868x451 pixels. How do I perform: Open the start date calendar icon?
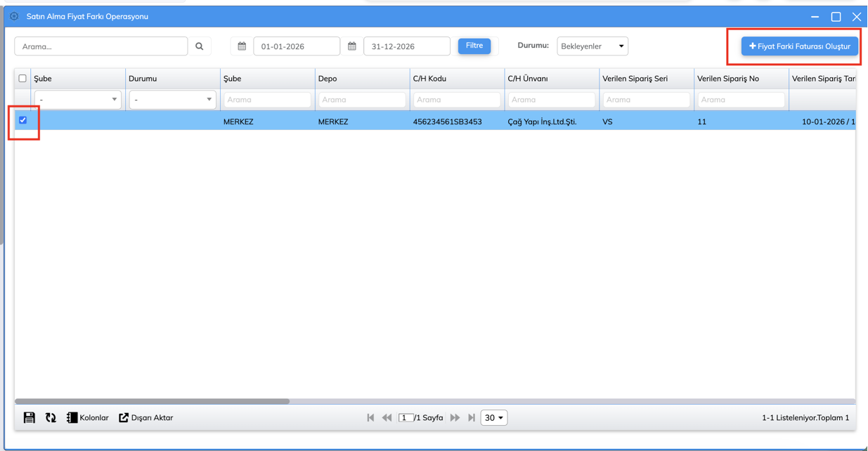pyautogui.click(x=242, y=46)
